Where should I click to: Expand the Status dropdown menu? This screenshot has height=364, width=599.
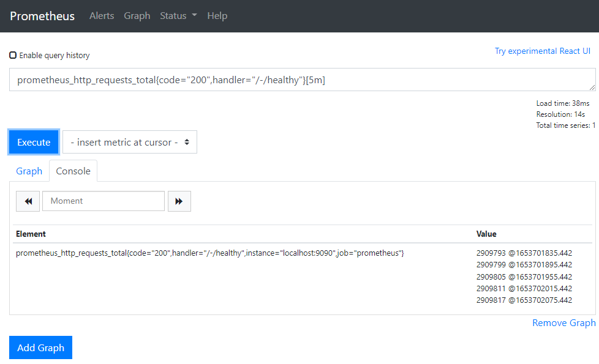(x=178, y=16)
